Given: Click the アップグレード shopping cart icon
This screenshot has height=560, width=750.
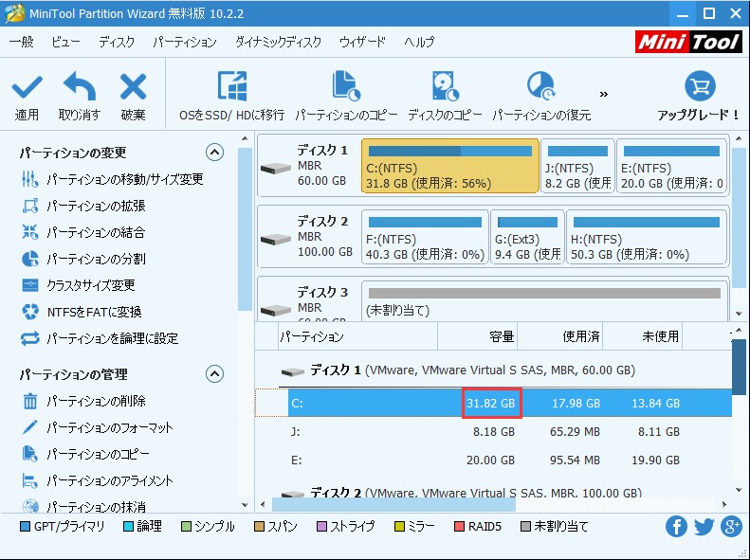Looking at the screenshot, I should (x=700, y=86).
